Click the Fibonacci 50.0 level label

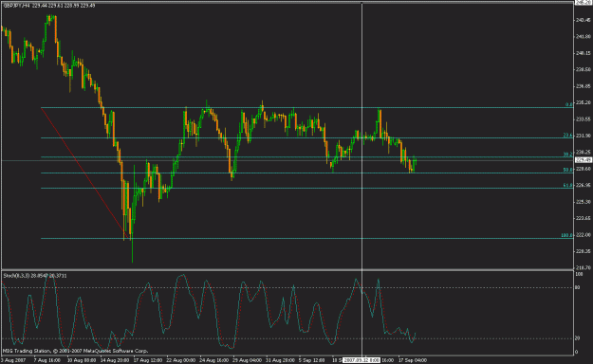click(x=567, y=170)
